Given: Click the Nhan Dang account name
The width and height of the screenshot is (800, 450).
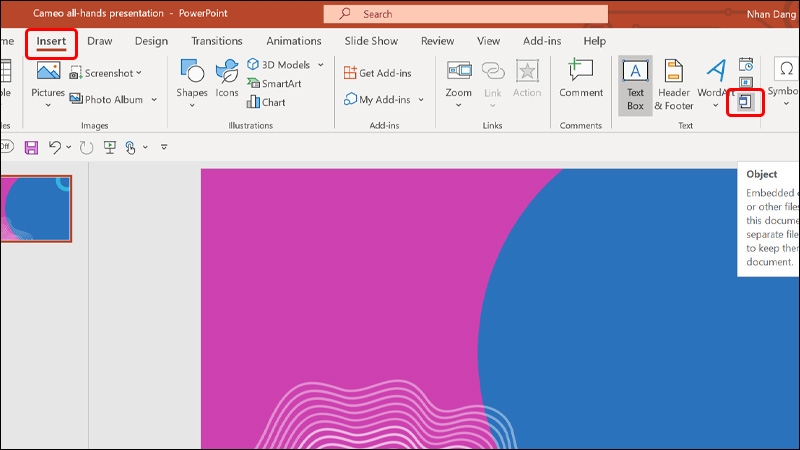Looking at the screenshot, I should 771,14.
